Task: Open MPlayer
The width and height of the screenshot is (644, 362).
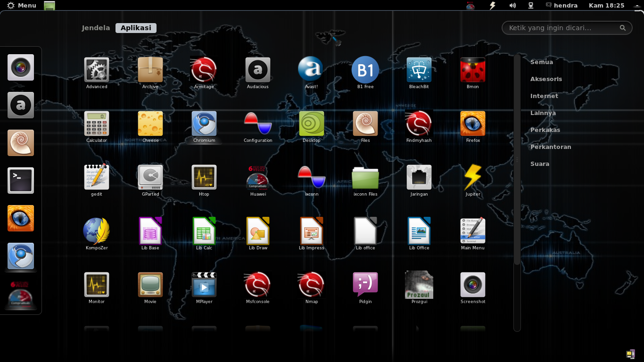Action: [x=204, y=285]
